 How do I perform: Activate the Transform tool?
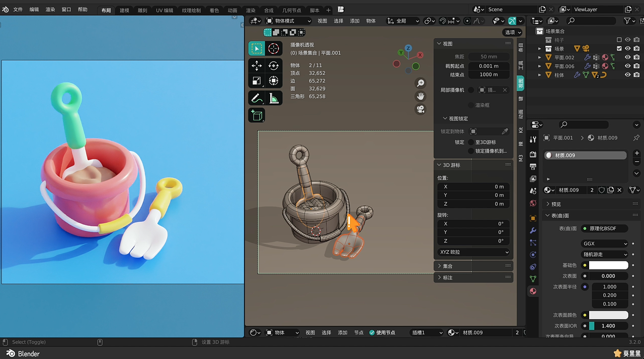point(274,80)
